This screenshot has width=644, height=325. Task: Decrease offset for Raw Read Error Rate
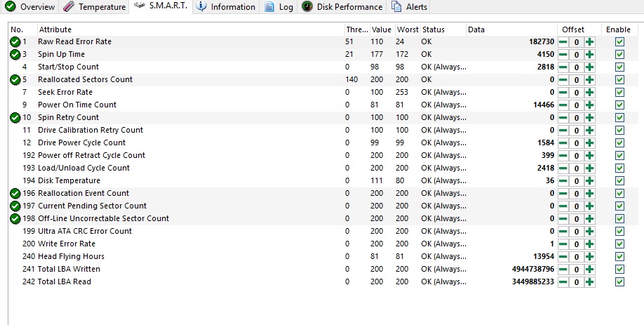tap(563, 42)
